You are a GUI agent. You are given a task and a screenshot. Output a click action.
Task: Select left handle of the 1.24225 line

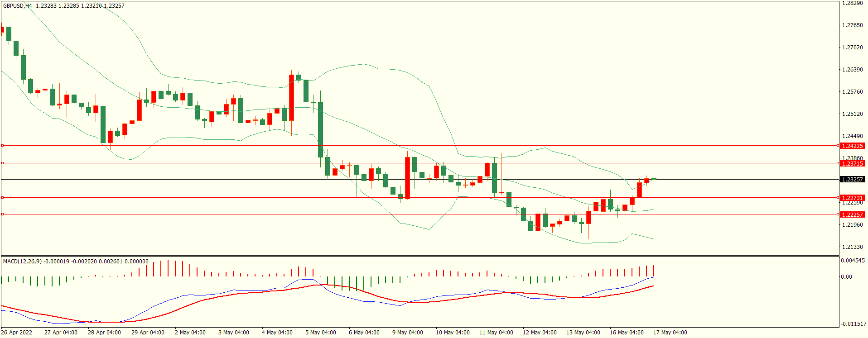pos(2,146)
